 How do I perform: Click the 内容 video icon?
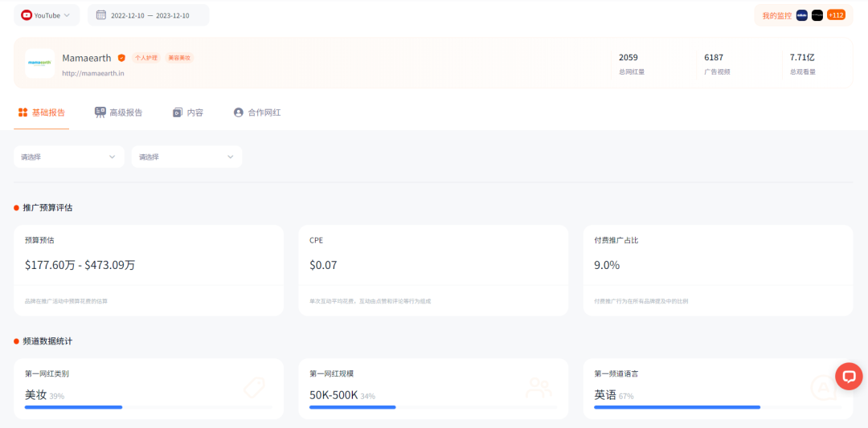click(x=177, y=112)
